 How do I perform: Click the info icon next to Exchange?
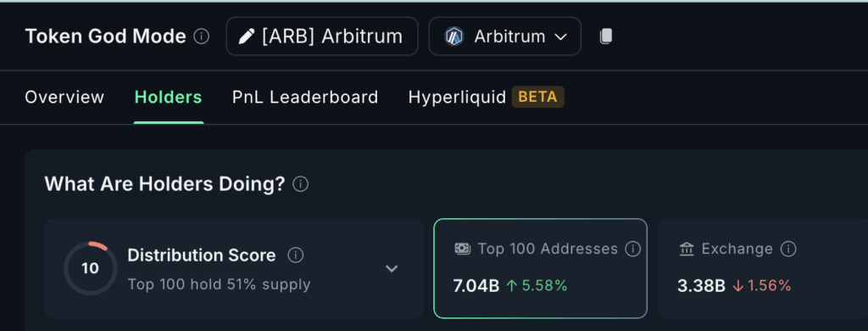click(788, 249)
